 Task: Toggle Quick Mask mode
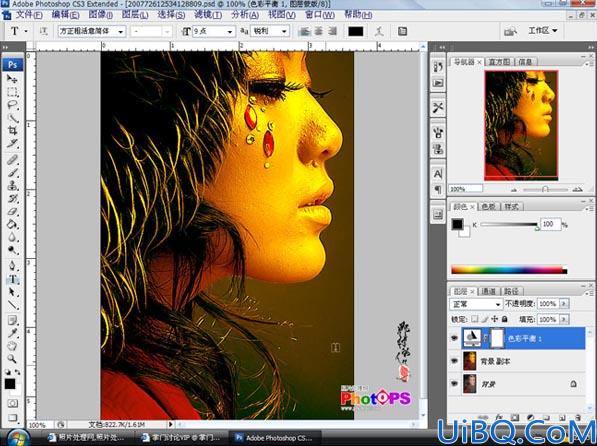click(x=13, y=403)
